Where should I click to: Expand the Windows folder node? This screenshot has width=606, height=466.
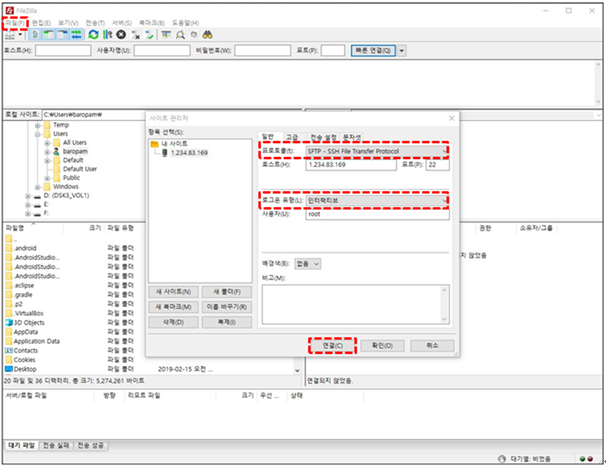pyautogui.click(x=37, y=187)
